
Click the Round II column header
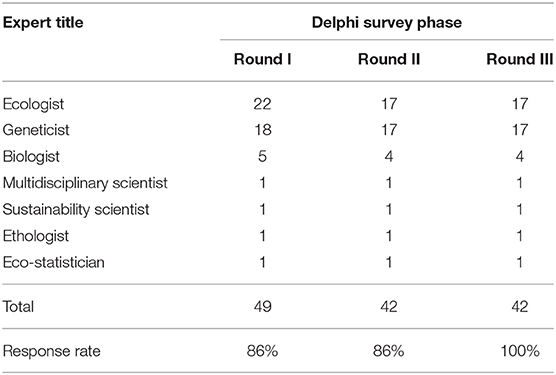pos(389,59)
